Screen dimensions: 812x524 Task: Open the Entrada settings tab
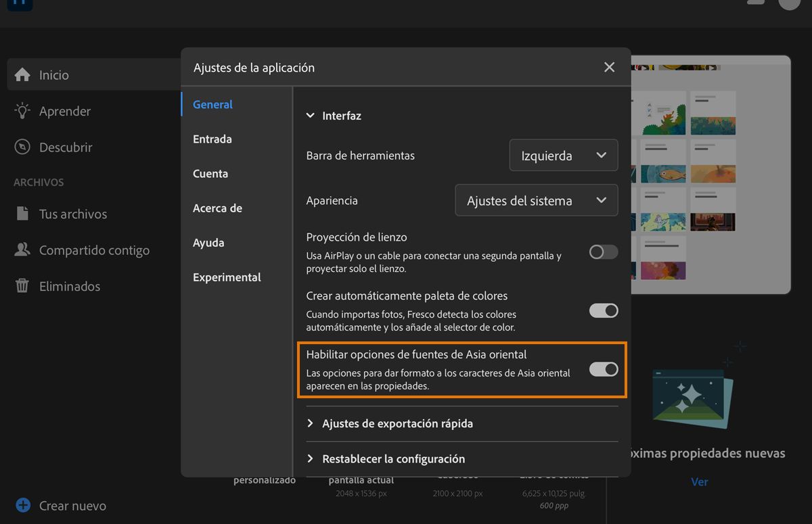pyautogui.click(x=212, y=139)
